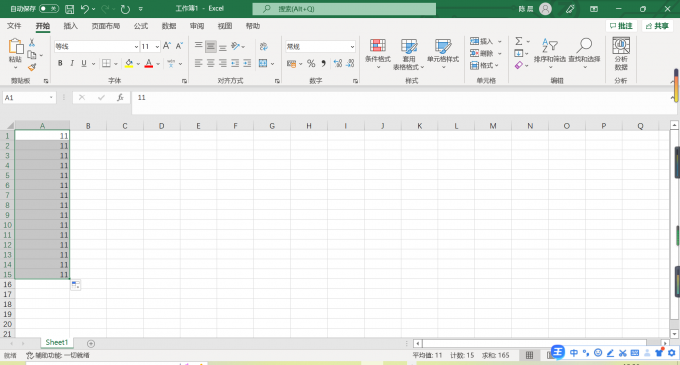The image size is (680, 365).
Task: Apply the yellow fill color
Action: click(129, 63)
